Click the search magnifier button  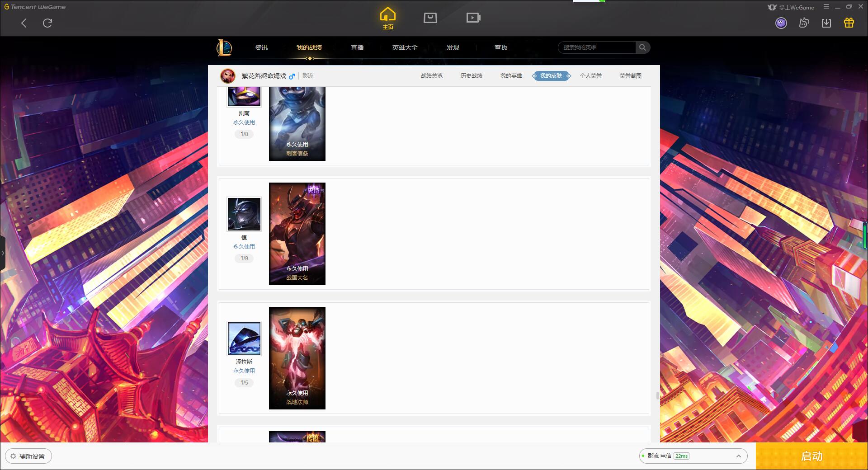coord(642,47)
